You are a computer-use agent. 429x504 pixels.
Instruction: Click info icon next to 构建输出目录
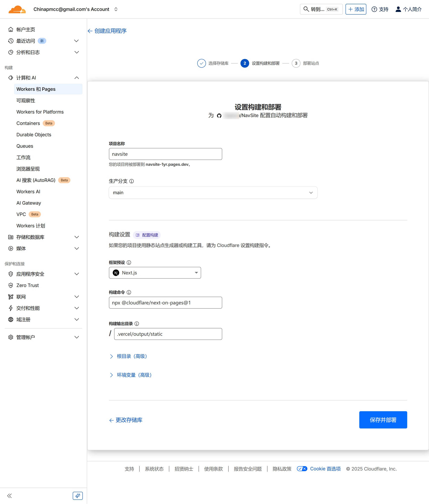tap(137, 324)
